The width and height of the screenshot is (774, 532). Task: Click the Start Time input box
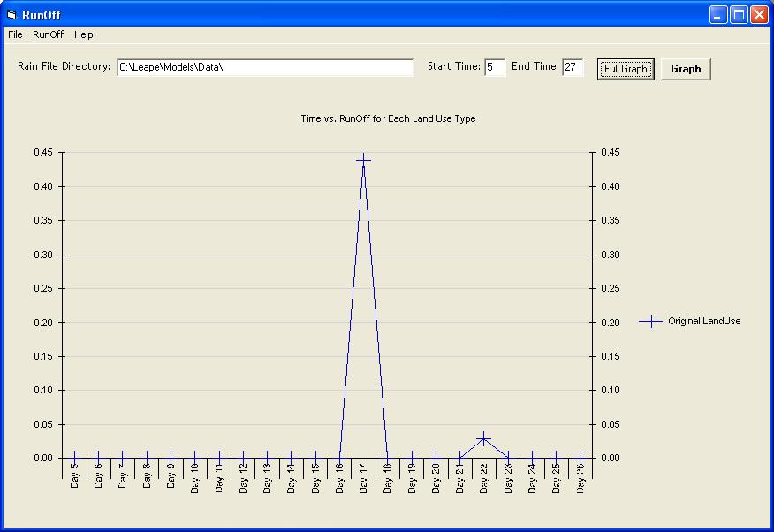495,67
